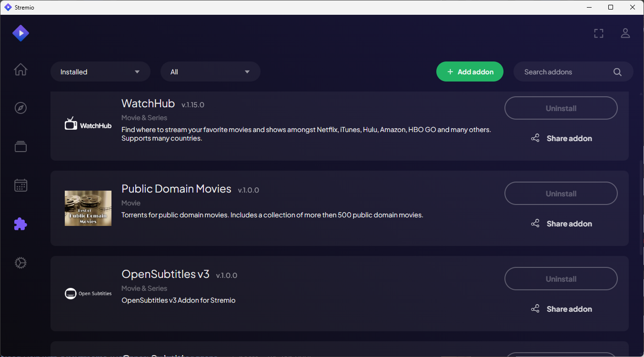Viewport: 644px width, 357px height.
Task: Share the WatchHub addon
Action: (x=561, y=138)
